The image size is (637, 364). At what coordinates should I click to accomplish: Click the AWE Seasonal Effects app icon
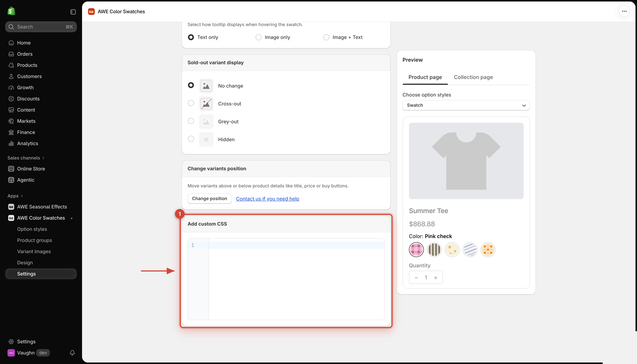click(x=11, y=207)
